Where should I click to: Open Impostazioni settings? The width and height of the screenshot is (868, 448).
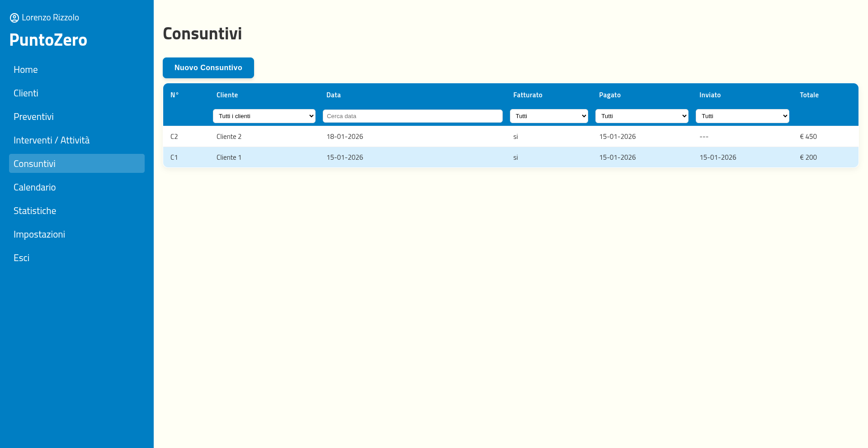pyautogui.click(x=39, y=234)
